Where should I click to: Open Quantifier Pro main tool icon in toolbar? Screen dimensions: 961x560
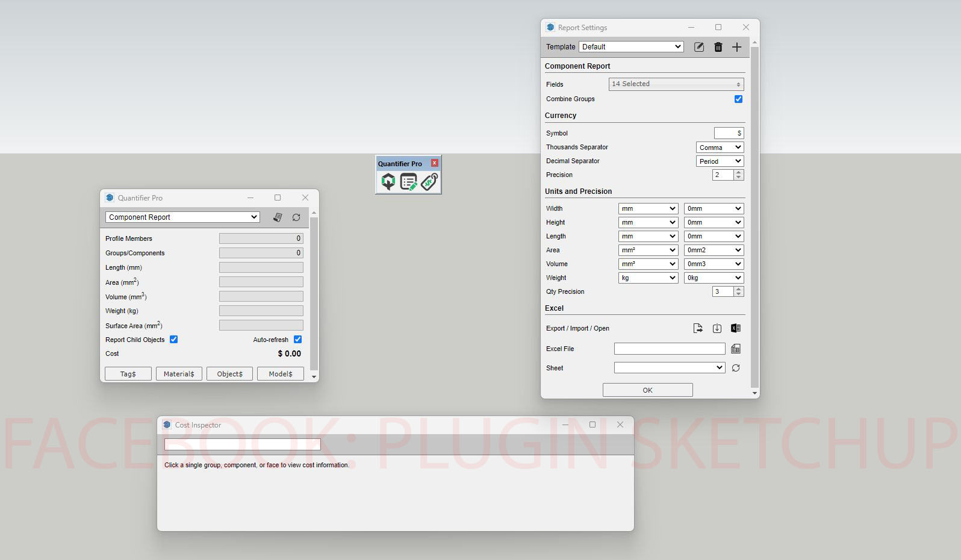388,181
